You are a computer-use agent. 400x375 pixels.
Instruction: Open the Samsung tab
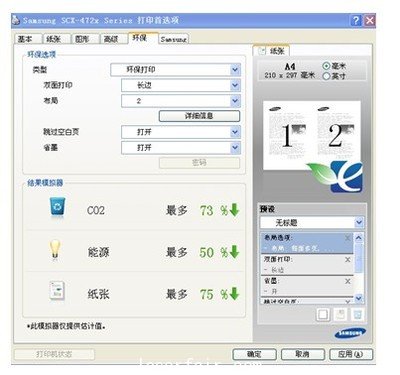[x=173, y=39]
